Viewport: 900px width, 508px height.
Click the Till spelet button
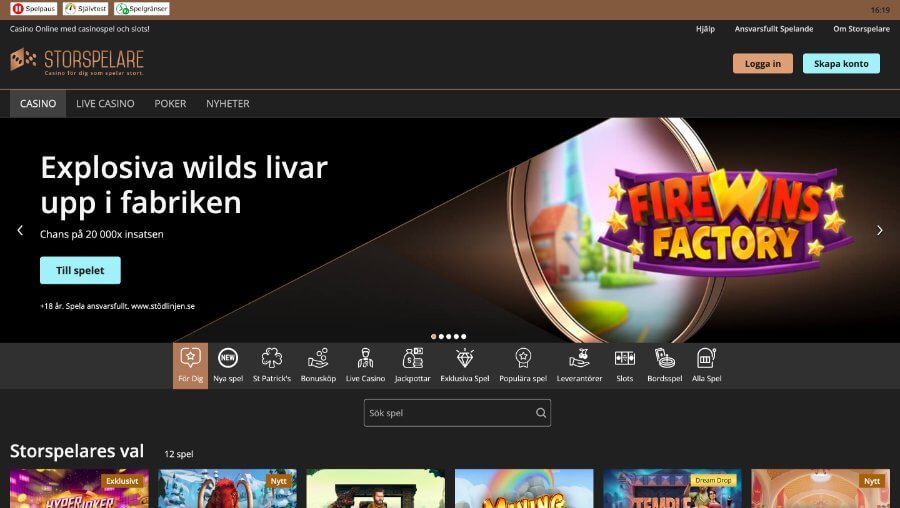point(80,270)
